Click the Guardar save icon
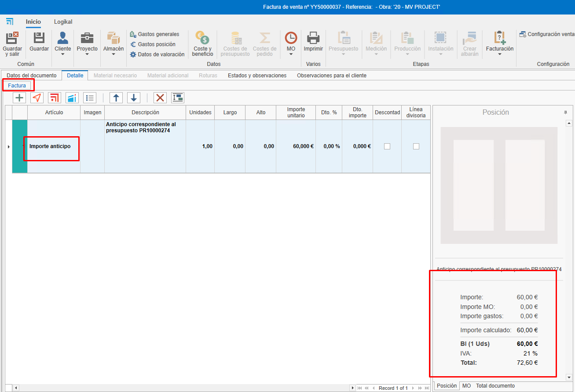 39,38
